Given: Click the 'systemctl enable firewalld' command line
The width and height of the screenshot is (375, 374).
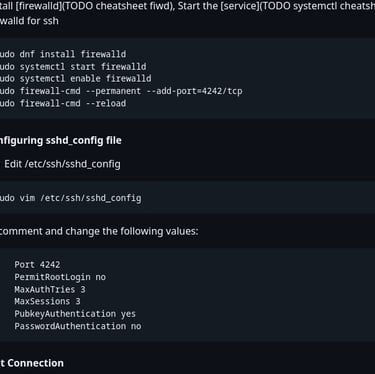Looking at the screenshot, I should point(76,79).
